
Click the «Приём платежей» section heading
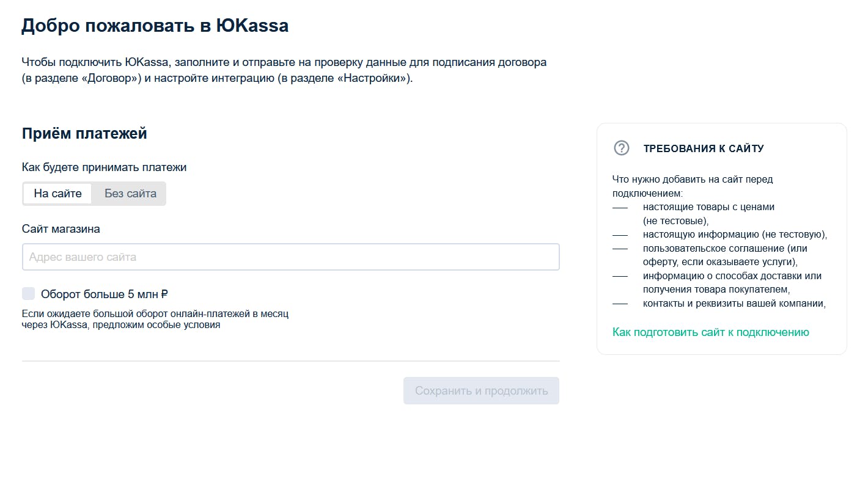click(x=84, y=133)
